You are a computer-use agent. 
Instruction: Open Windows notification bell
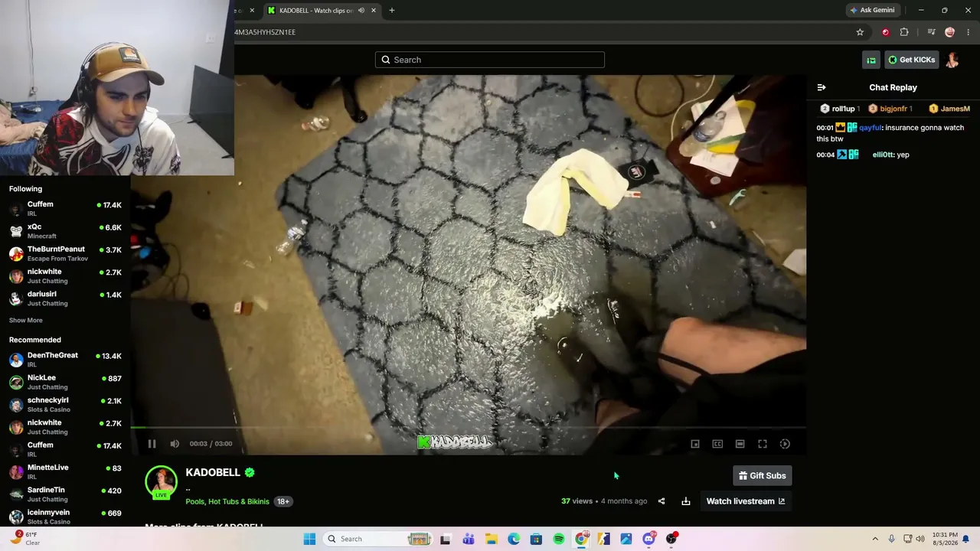click(x=966, y=539)
